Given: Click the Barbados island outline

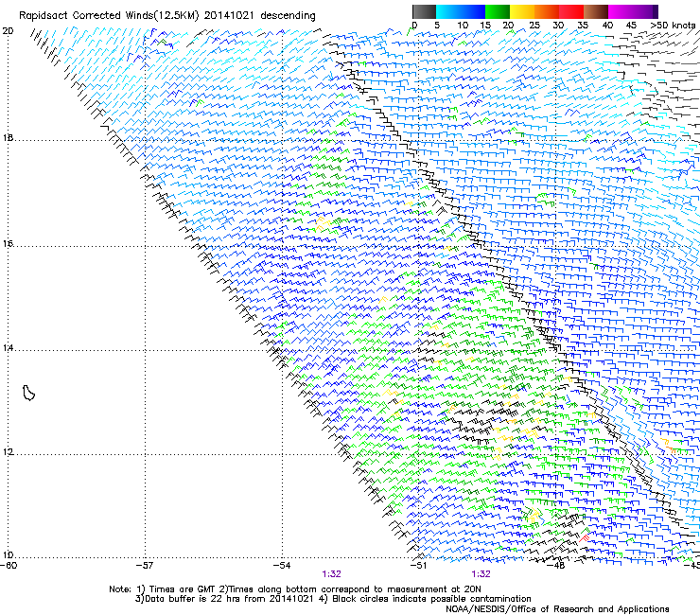Looking at the screenshot, I should pos(28,393).
